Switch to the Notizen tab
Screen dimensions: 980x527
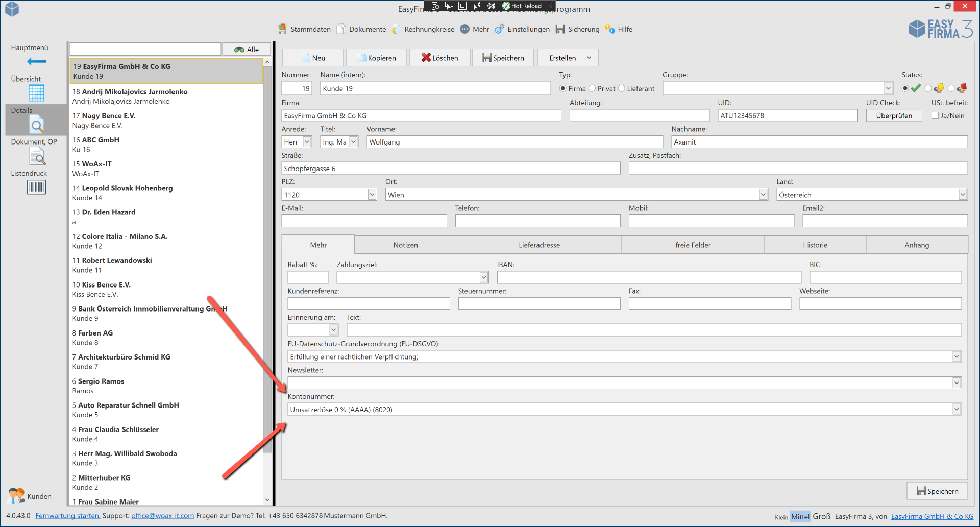coord(405,245)
